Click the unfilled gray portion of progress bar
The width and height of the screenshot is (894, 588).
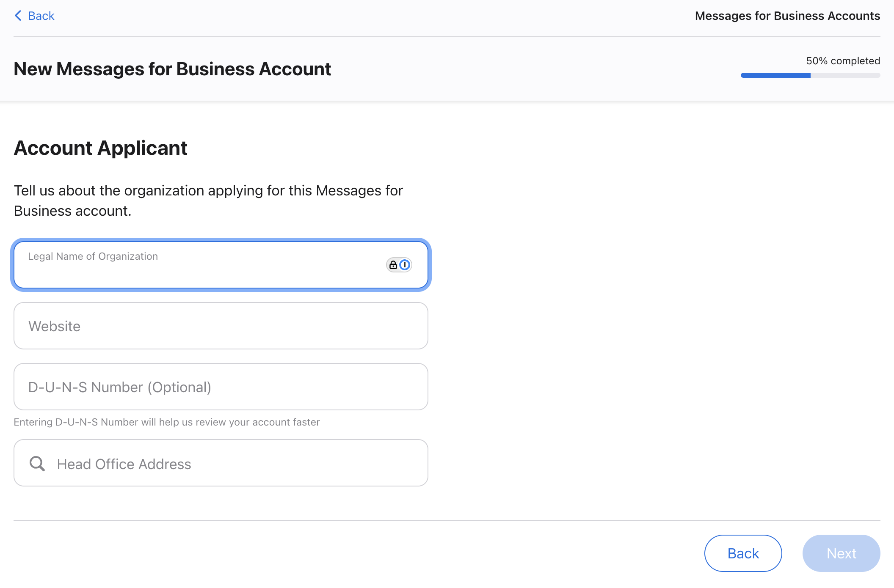tap(845, 75)
